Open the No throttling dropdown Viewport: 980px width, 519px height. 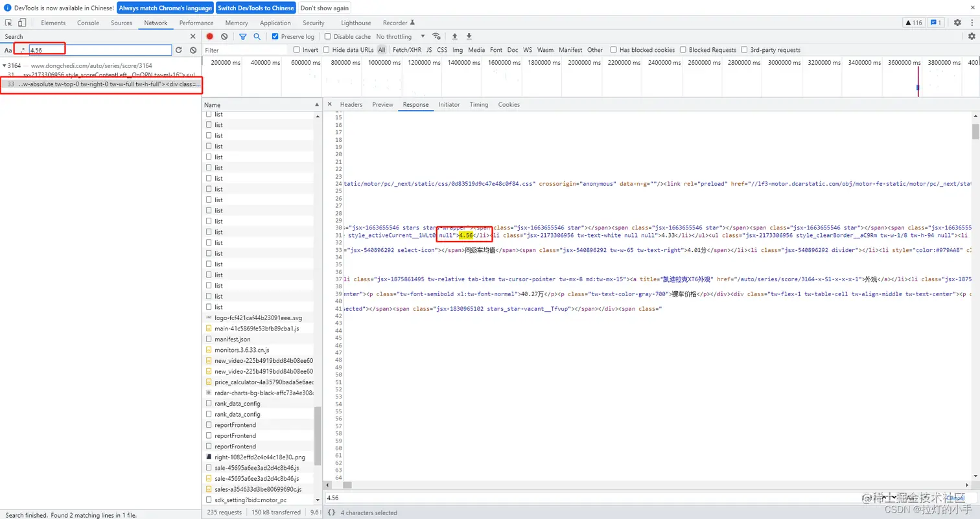click(x=401, y=37)
